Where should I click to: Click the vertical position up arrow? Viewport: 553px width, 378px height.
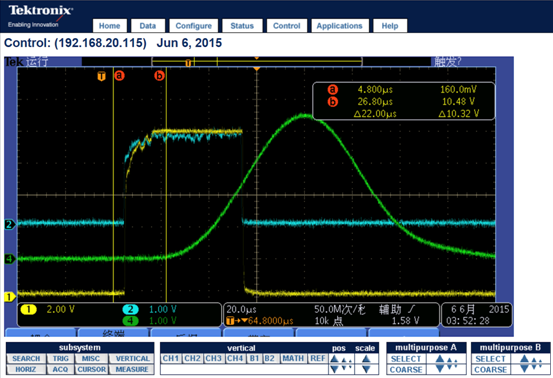pos(334,359)
